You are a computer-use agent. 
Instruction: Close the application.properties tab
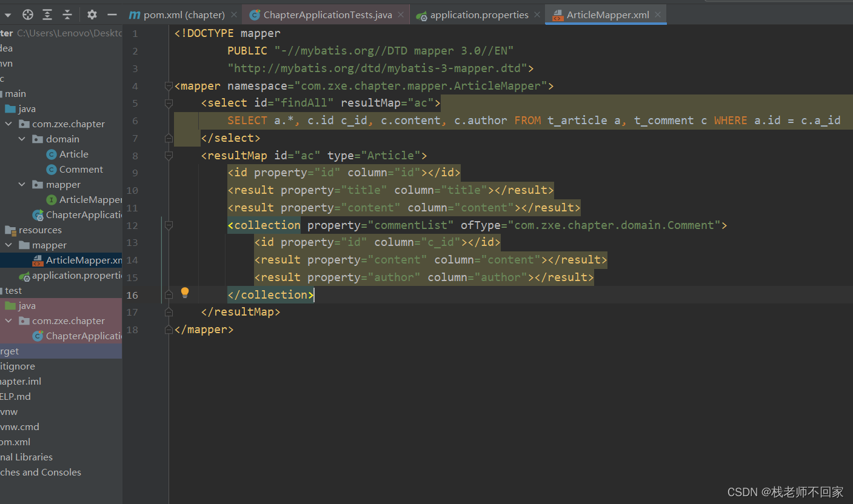tap(537, 15)
